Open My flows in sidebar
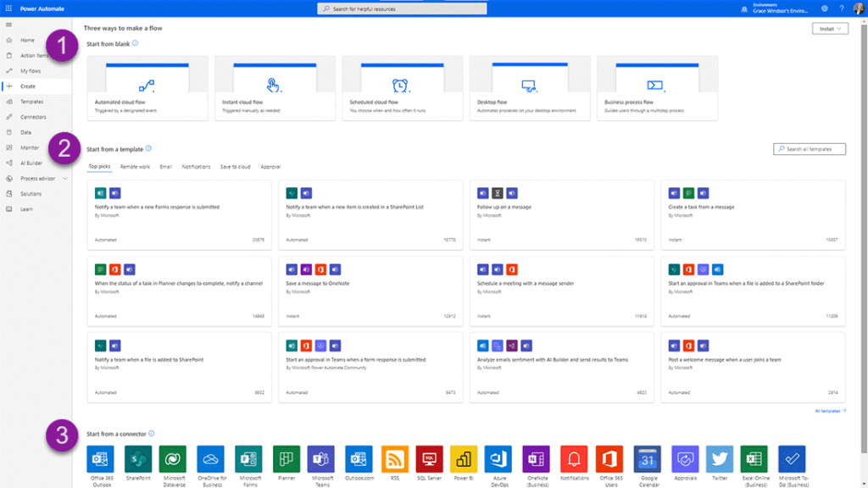Viewport: 868px width, 488px height. point(30,70)
